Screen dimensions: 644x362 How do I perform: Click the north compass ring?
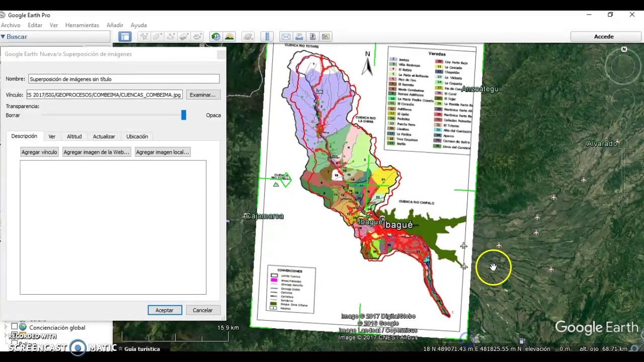[x=624, y=67]
